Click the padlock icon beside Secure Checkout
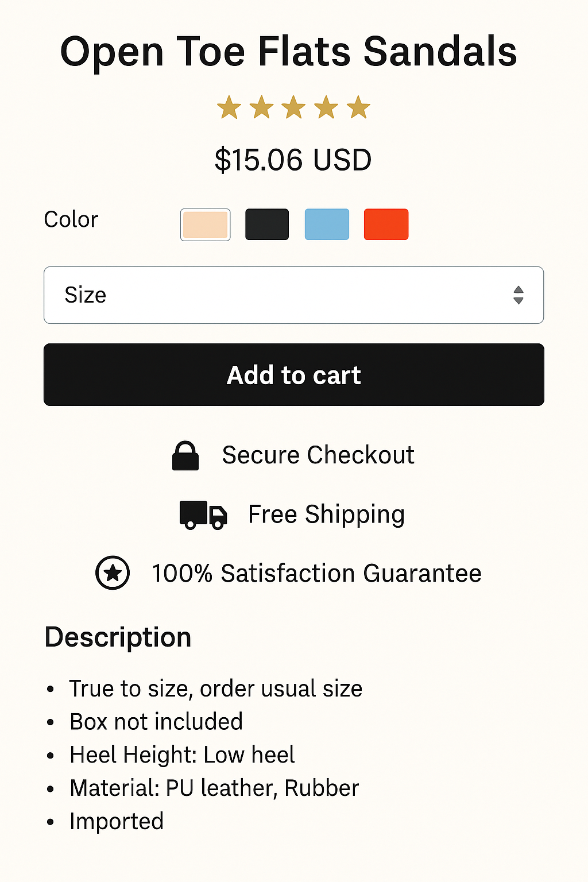Image resolution: width=588 pixels, height=882 pixels. click(x=185, y=456)
